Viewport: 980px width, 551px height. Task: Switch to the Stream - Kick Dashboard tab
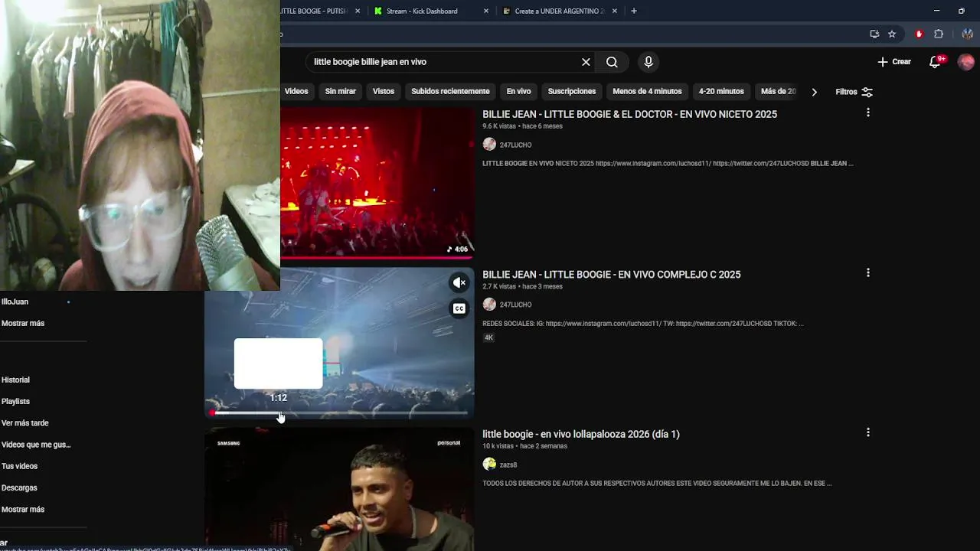click(x=429, y=11)
